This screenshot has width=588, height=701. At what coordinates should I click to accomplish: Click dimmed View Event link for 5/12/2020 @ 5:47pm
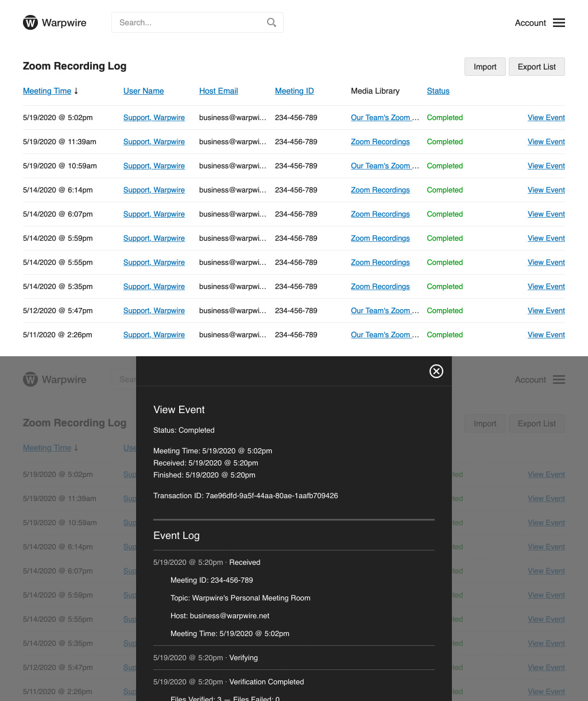546,667
